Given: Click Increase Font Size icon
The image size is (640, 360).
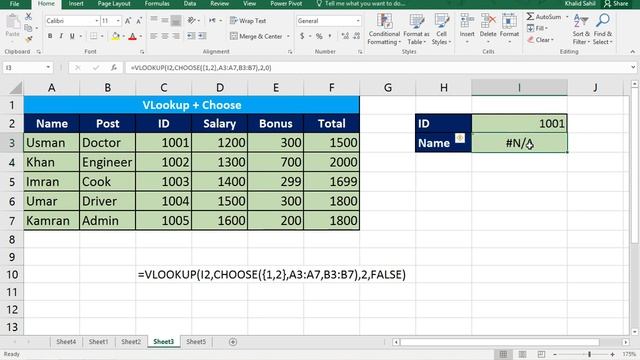Looking at the screenshot, I should click(x=128, y=21).
